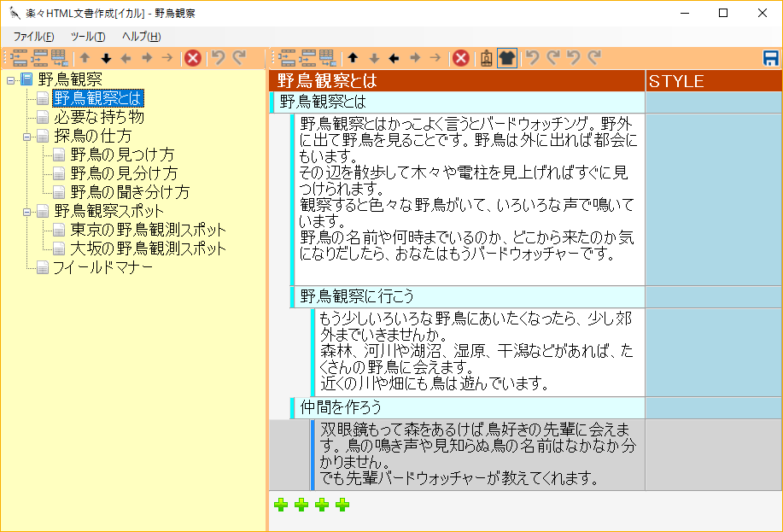The height and width of the screenshot is (532, 783).
Task: Click the black down arrow in the left tree toolbar
Action: tap(106, 58)
